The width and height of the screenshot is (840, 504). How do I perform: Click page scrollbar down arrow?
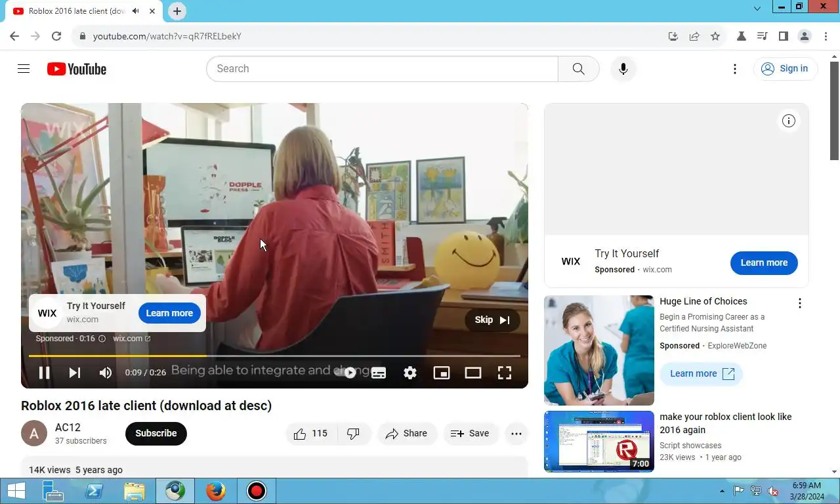click(x=835, y=472)
